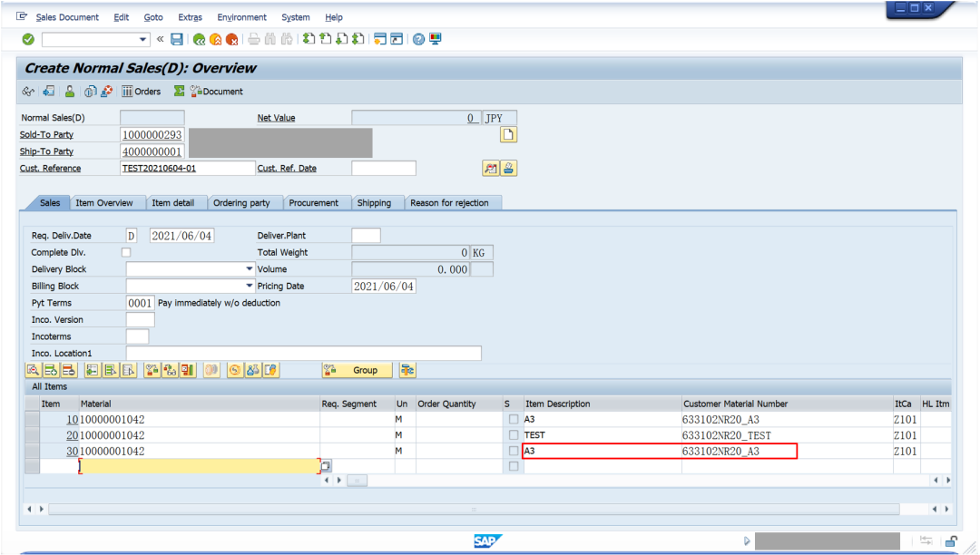The image size is (980, 555).
Task: Expand the Billing Block dropdown
Action: [x=249, y=286]
